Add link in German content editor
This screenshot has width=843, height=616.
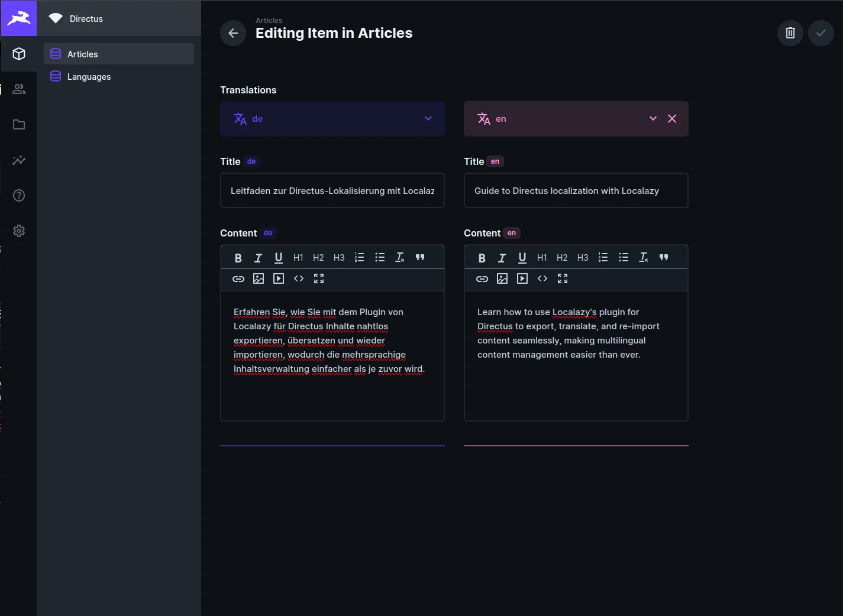tap(238, 278)
